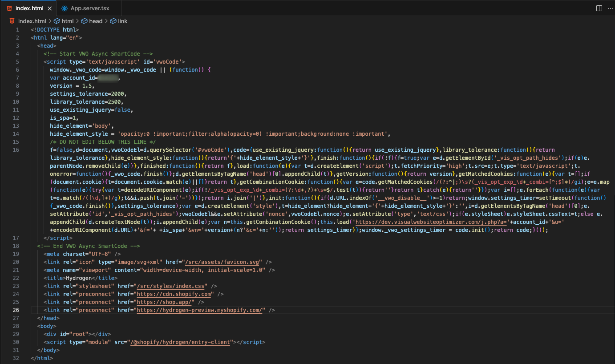The height and width of the screenshot is (364, 615).
Task: Click the meta viewport line
Action: (x=159, y=270)
